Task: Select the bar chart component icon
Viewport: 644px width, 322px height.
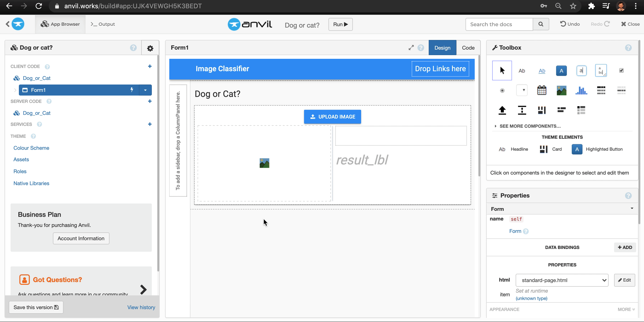Action: [x=581, y=90]
